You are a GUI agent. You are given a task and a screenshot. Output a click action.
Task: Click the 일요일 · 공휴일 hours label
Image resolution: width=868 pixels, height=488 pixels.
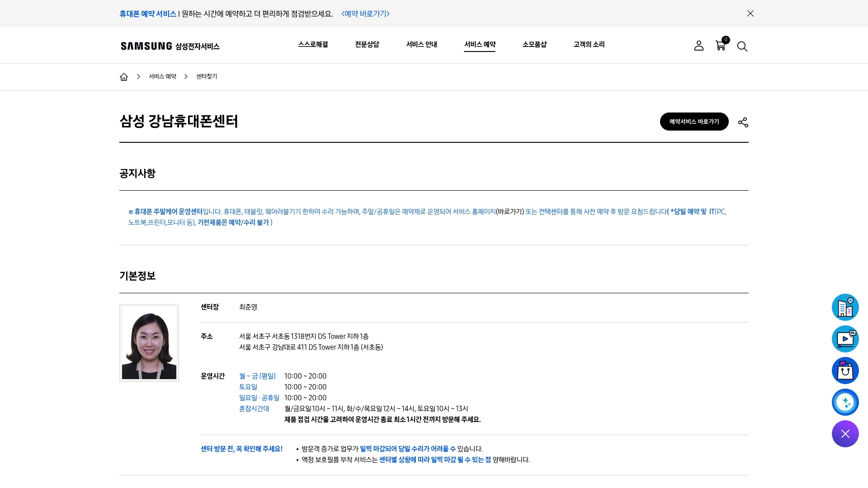pyautogui.click(x=259, y=398)
